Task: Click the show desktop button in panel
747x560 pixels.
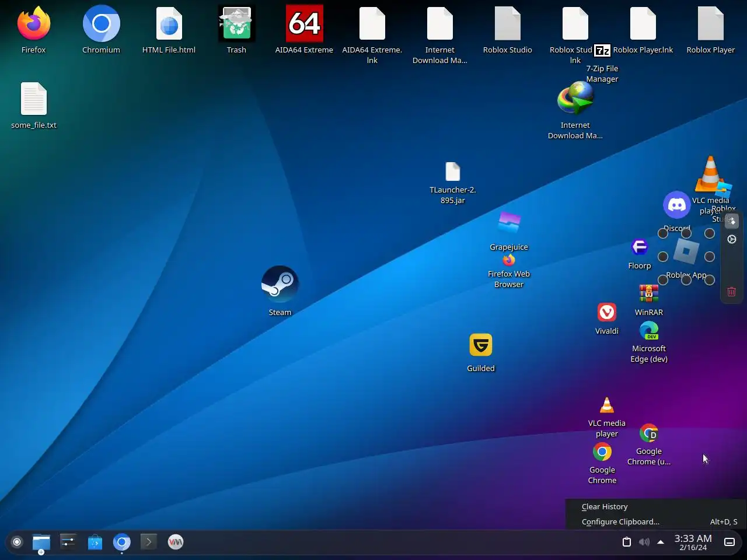Action: click(729, 542)
